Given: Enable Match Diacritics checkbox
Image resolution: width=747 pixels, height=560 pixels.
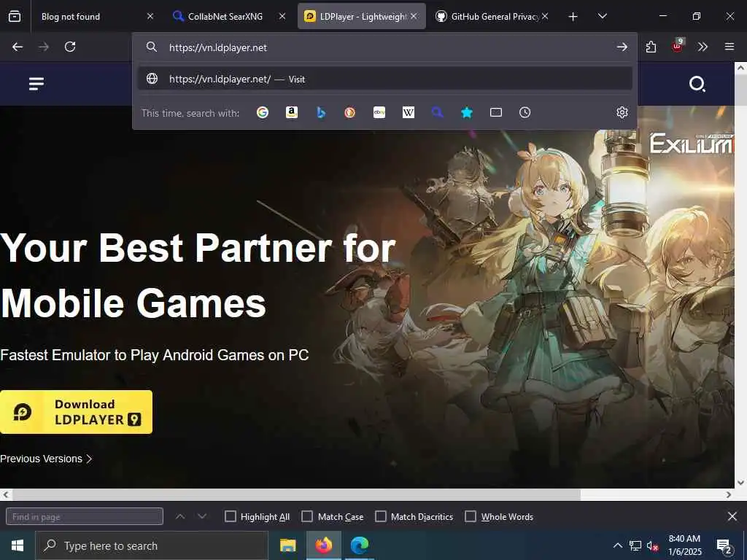Looking at the screenshot, I should [381, 516].
